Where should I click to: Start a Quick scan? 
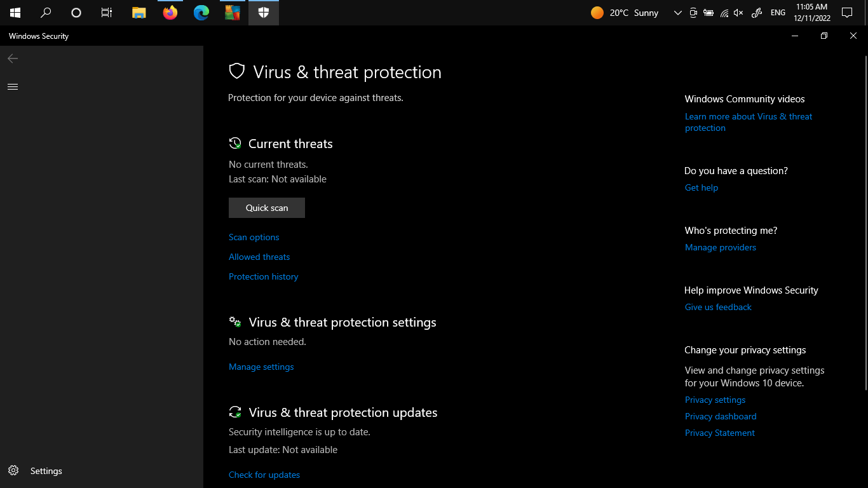click(x=267, y=208)
